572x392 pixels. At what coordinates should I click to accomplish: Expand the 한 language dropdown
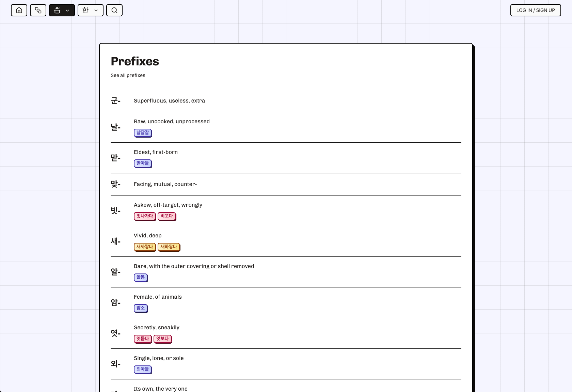91,10
